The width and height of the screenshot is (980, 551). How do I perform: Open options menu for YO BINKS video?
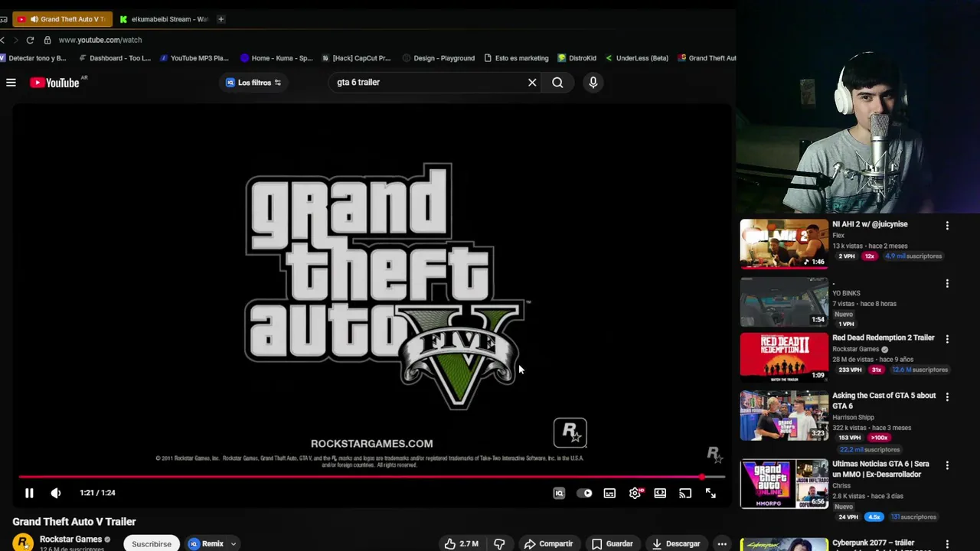[947, 283]
